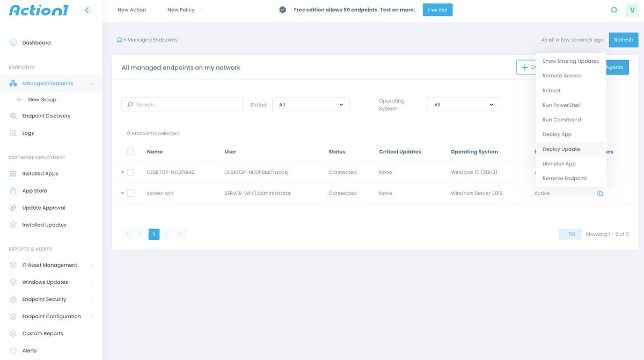
Task: Click the next page arrow
Action: [167, 234]
